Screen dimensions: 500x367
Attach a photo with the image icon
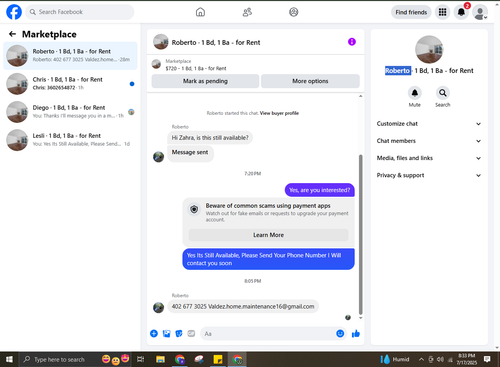[166, 333]
